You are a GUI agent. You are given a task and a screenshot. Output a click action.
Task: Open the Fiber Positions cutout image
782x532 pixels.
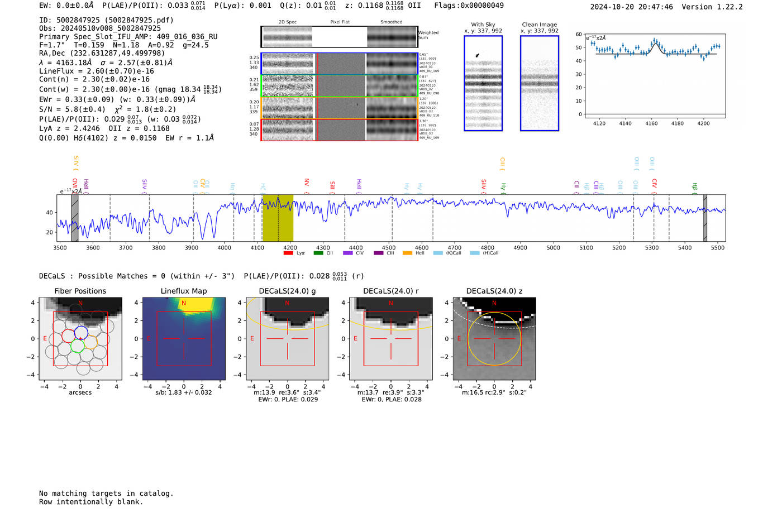click(80, 338)
